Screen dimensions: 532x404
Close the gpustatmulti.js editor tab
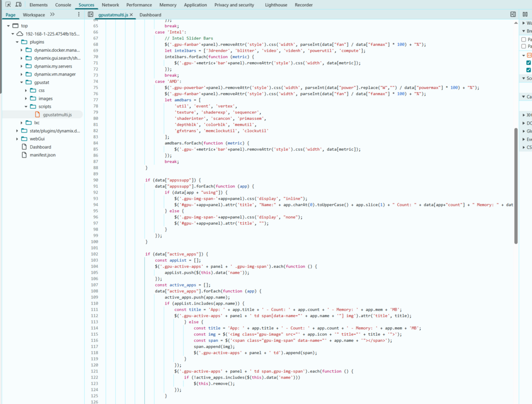click(x=131, y=15)
